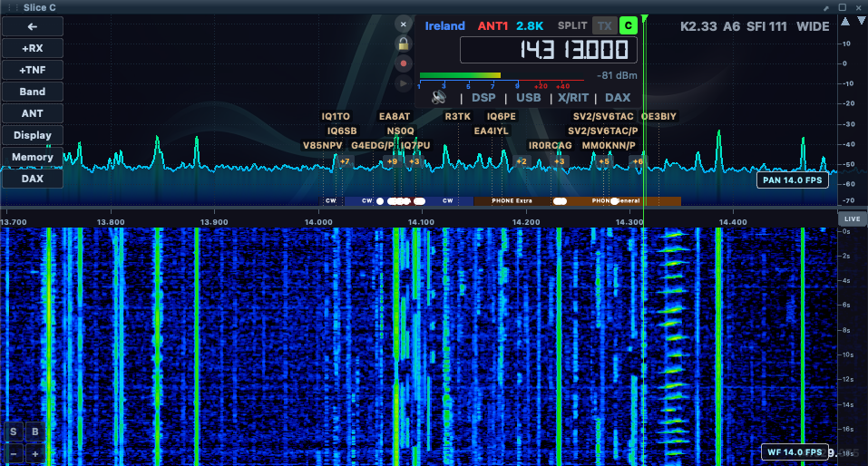Toggle the padlock to lock slice tuning
Viewport: 868px width, 466px height.
pos(404,44)
